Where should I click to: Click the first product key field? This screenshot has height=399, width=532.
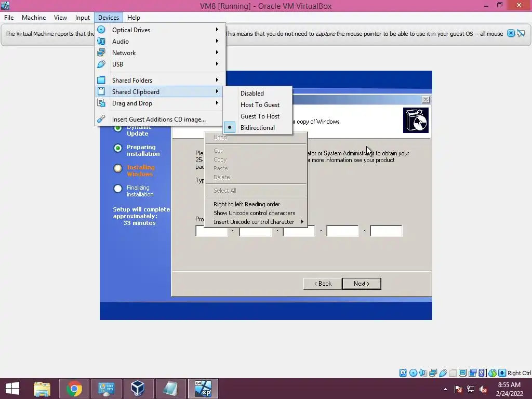click(x=212, y=231)
